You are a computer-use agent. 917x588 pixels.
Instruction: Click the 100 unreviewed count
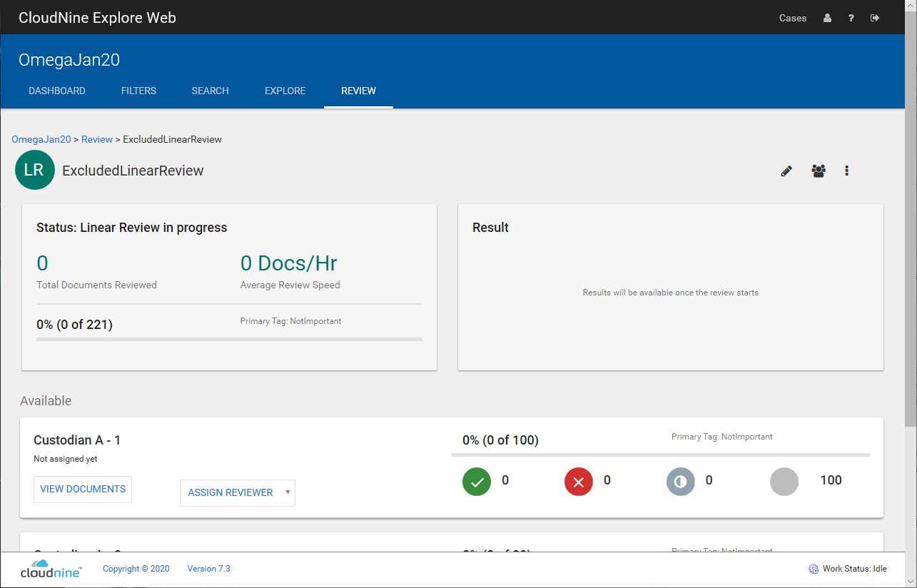point(831,480)
